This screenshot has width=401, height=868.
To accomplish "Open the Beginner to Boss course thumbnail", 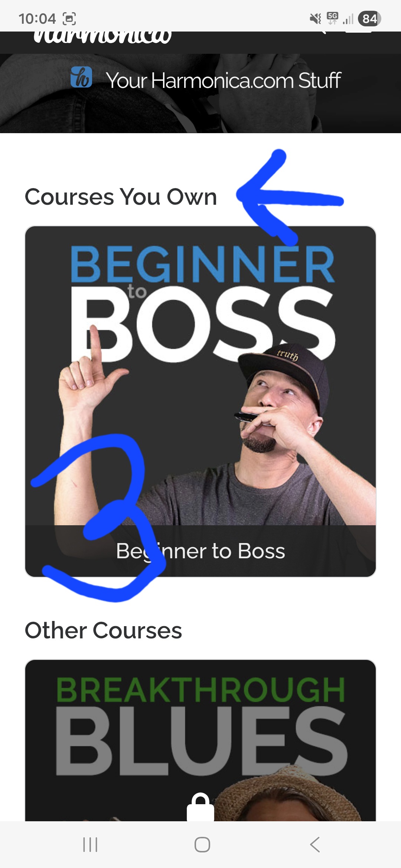I will tap(200, 401).
